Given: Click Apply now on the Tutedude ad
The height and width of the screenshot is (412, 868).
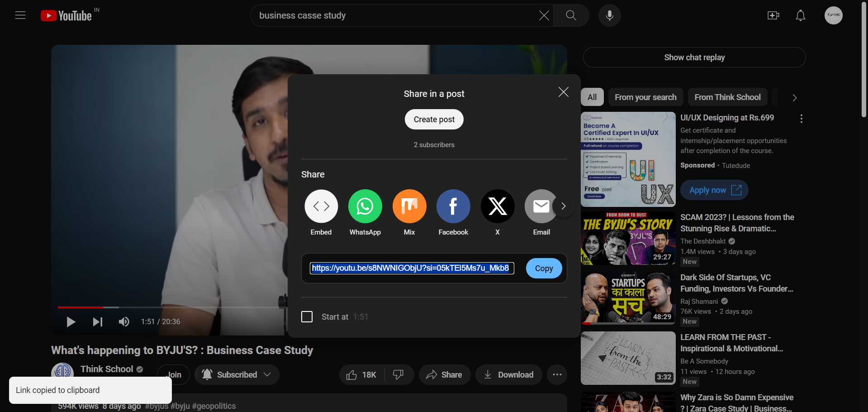Looking at the screenshot, I should click(x=715, y=190).
